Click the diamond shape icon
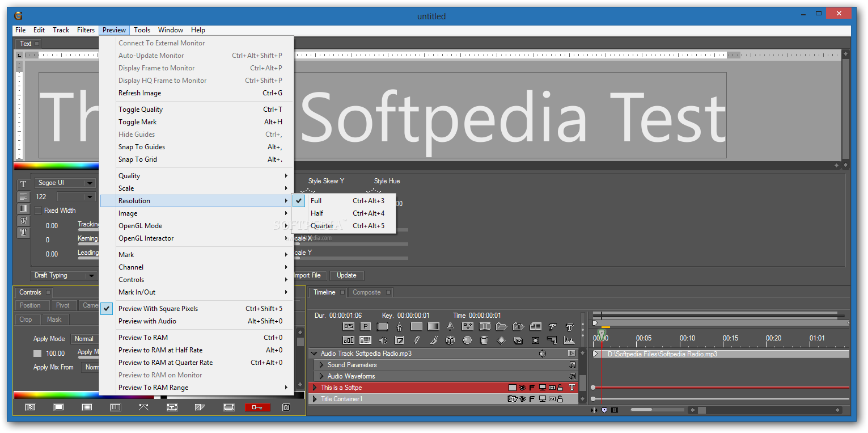The image size is (868, 433). click(x=501, y=340)
